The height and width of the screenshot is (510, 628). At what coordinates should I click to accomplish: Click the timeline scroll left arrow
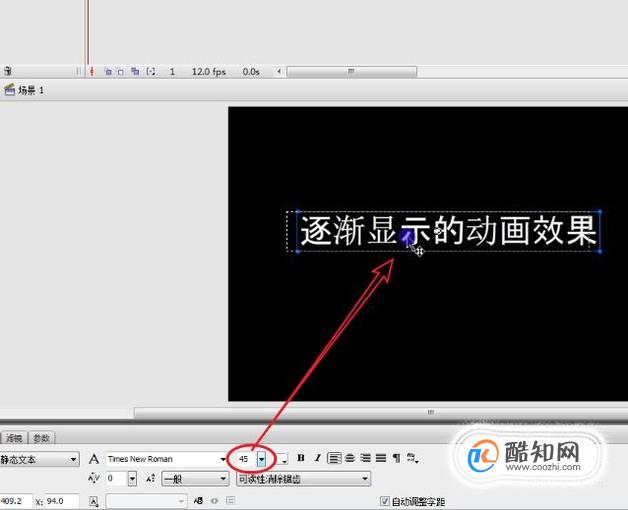[x=279, y=72]
